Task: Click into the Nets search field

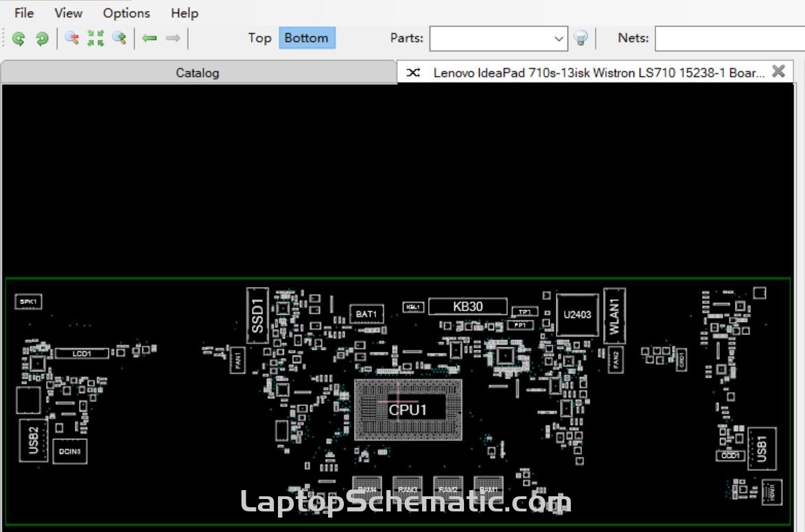Action: [x=730, y=39]
